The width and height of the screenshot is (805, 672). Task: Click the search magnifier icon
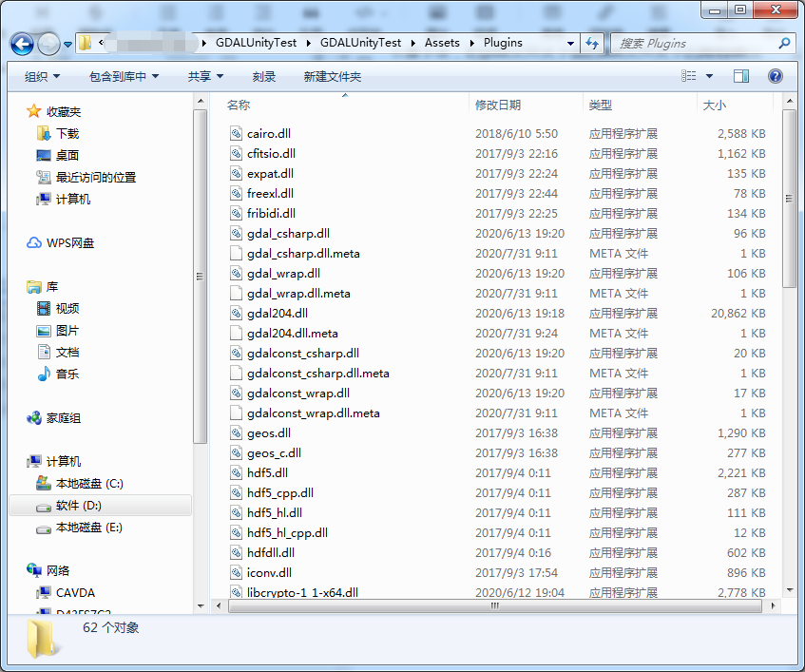coord(784,43)
